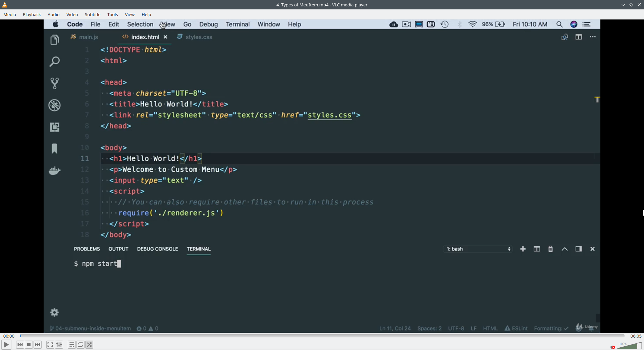Image resolution: width=644 pixels, height=350 pixels.
Task: Play the video with VLC play button
Action: [6, 345]
